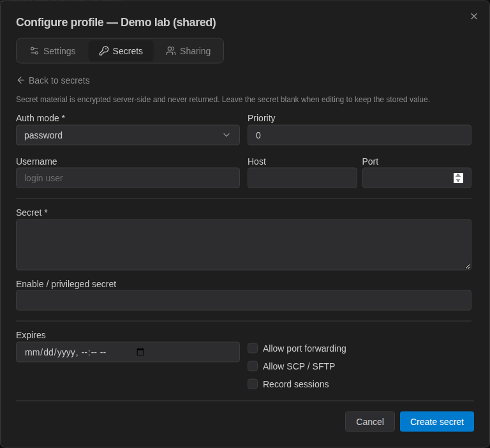Viewport: 490px width, 448px height.
Task: Click the people icon on Sharing tab
Action: point(170,51)
